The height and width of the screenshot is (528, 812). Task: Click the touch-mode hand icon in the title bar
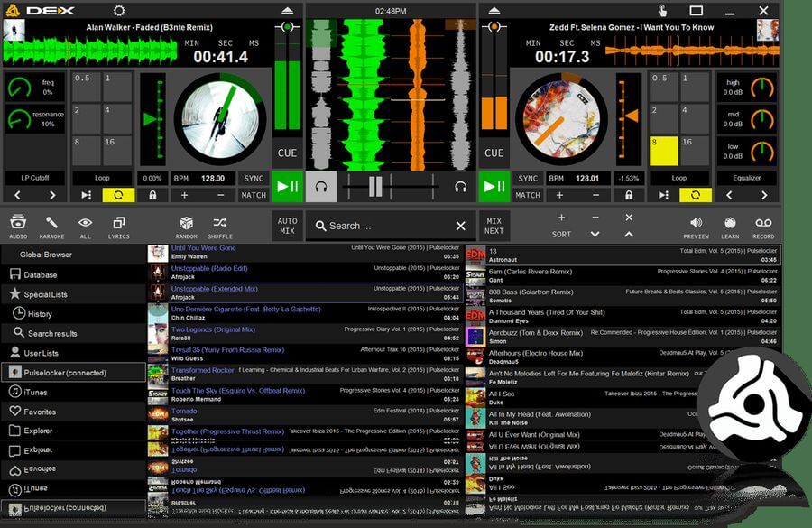click(x=662, y=10)
